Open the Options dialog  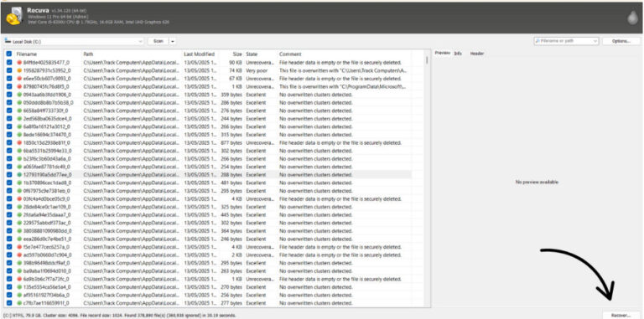(x=621, y=41)
